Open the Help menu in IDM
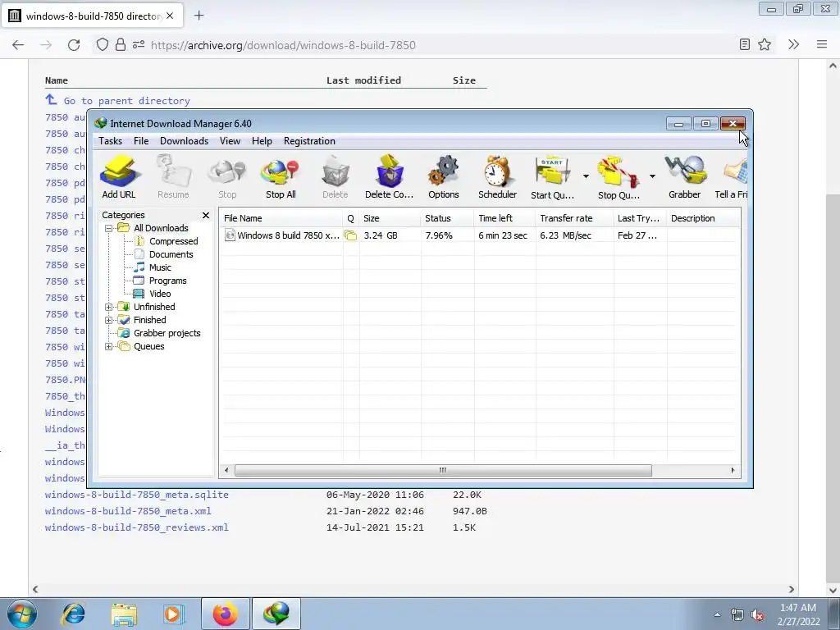The height and width of the screenshot is (630, 840). pos(262,141)
